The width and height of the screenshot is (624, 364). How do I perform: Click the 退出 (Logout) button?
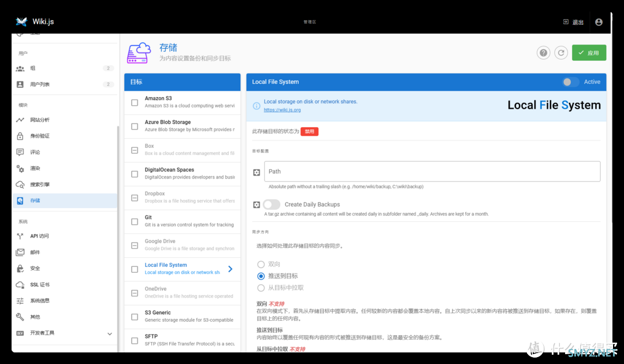[x=574, y=23]
